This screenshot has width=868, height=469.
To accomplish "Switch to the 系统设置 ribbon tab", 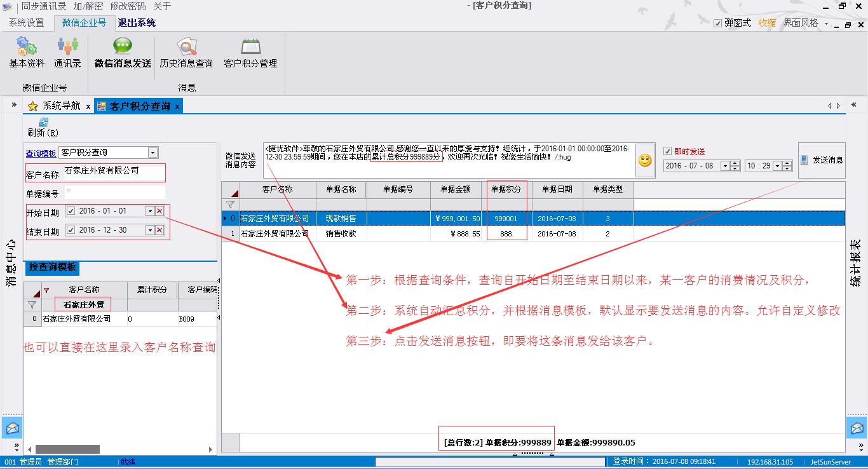I will tap(27, 23).
